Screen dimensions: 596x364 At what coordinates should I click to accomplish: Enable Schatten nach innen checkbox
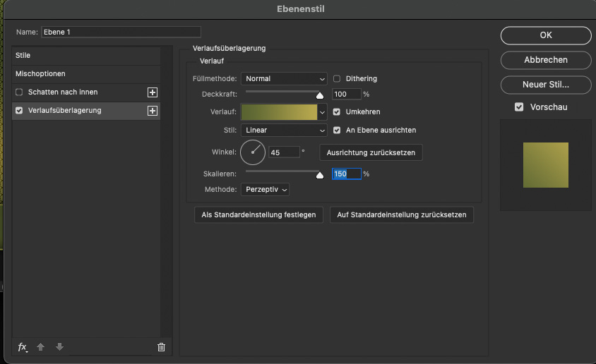click(x=19, y=92)
